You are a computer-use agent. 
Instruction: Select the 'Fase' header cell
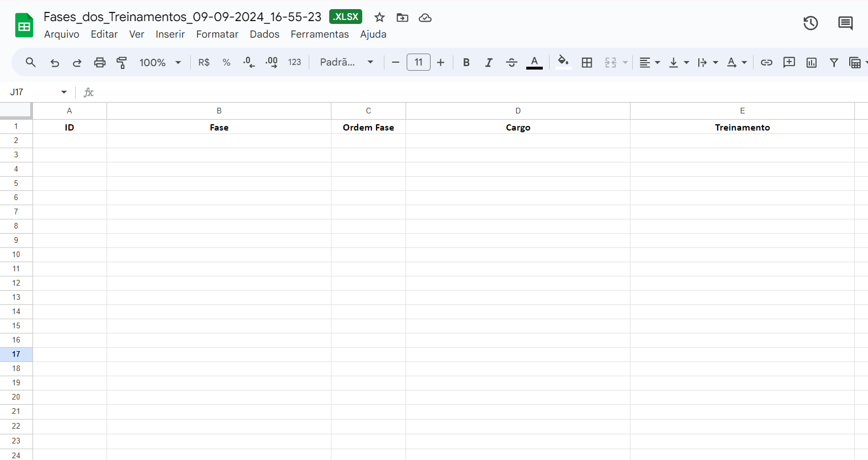point(219,127)
